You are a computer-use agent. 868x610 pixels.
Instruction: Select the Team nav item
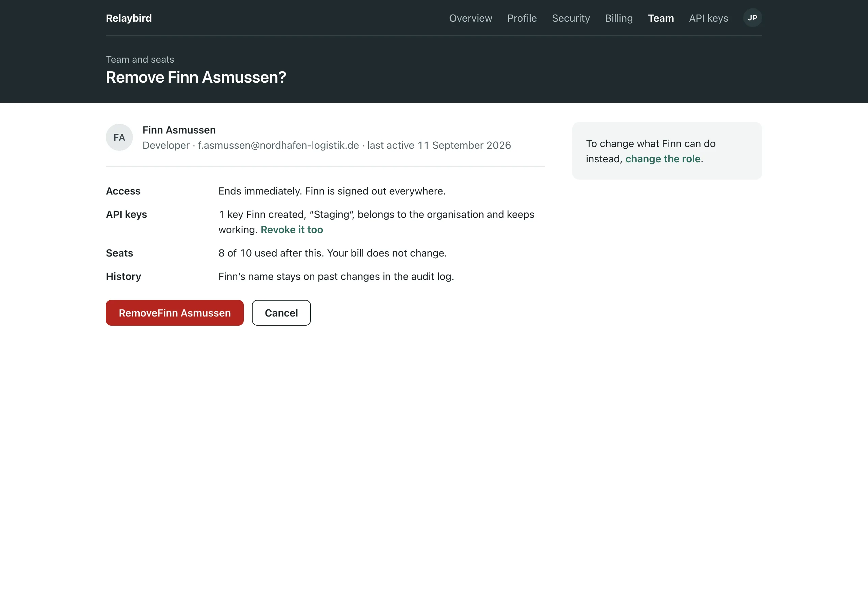[x=661, y=18]
